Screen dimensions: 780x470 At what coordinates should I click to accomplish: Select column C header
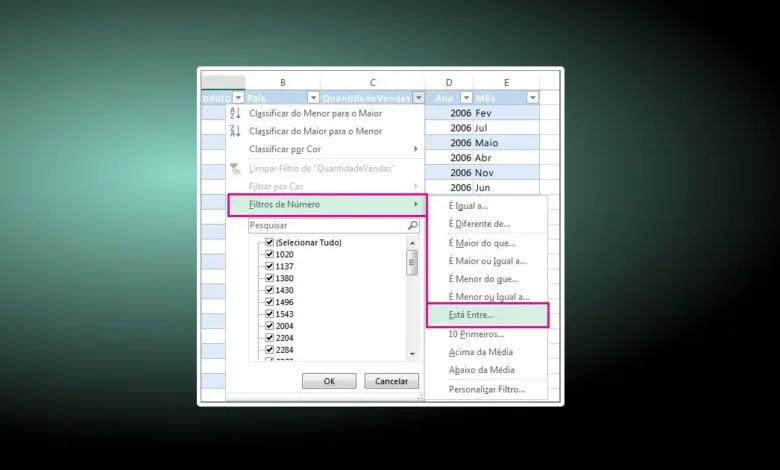tap(373, 83)
